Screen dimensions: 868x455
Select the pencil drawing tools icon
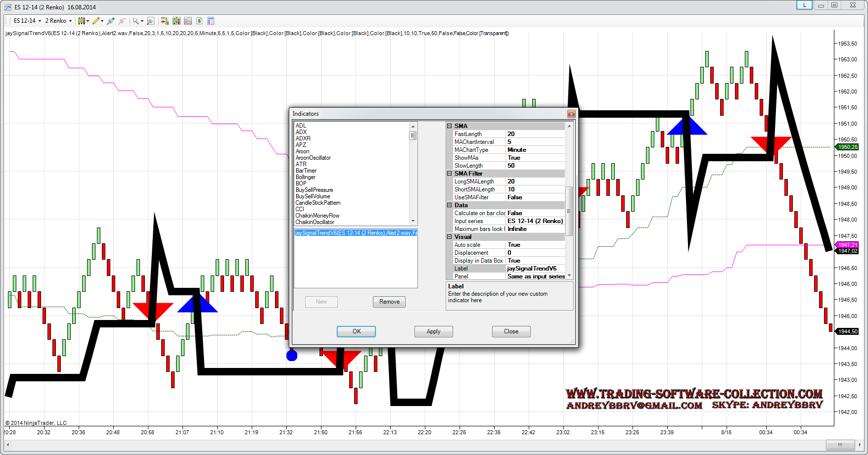(x=96, y=21)
